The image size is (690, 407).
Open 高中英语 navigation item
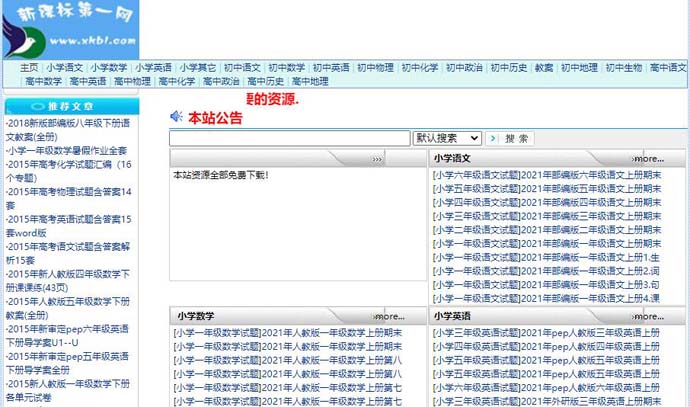coord(88,81)
